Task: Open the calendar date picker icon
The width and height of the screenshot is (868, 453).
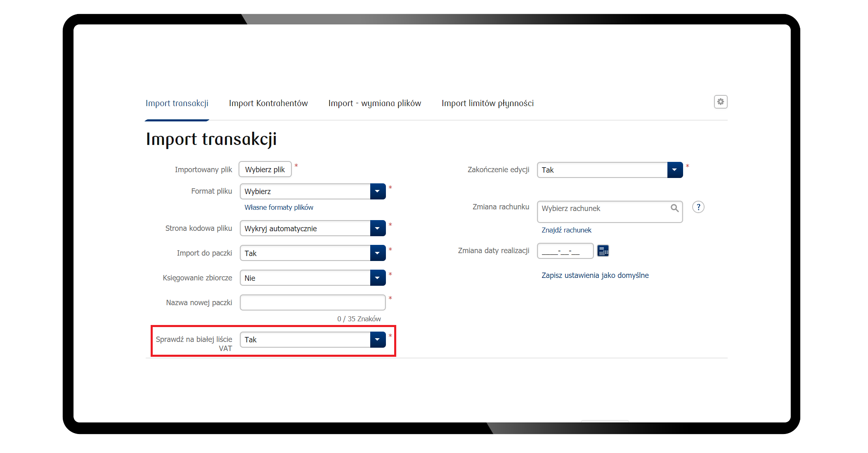Action: coord(603,251)
